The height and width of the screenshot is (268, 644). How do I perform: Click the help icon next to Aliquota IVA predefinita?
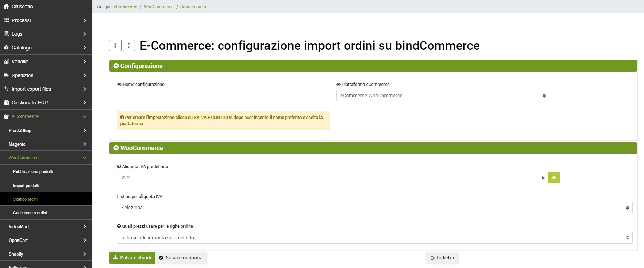tap(119, 167)
